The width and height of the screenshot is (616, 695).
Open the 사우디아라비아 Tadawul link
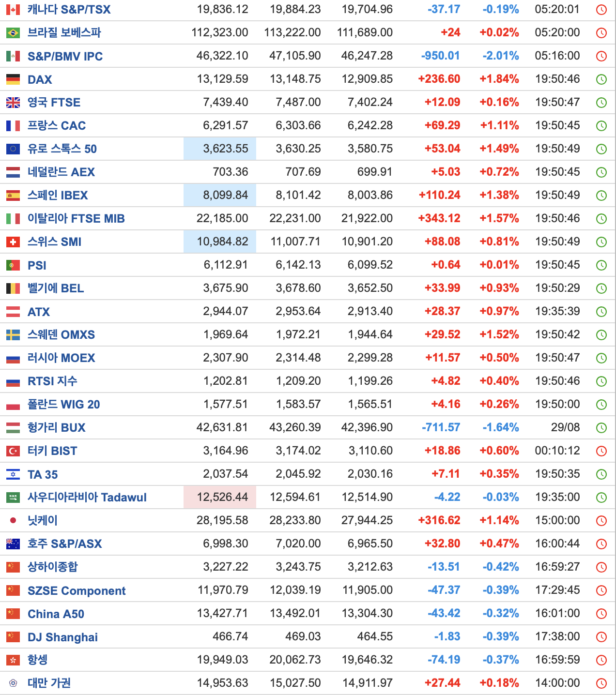coord(87,497)
